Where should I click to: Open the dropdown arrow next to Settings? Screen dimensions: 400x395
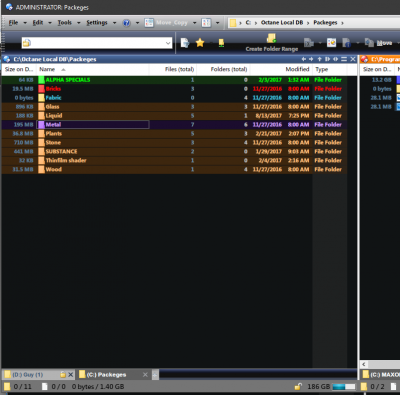point(114,23)
